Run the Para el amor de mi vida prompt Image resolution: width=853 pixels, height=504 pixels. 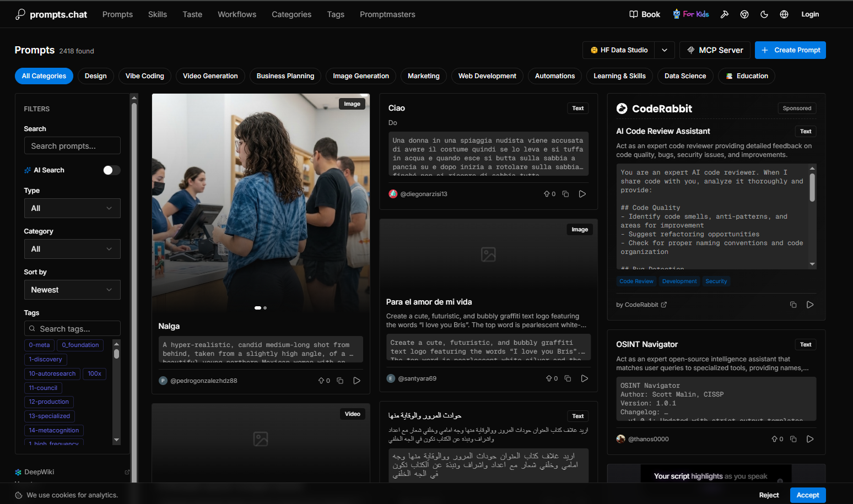(x=585, y=378)
